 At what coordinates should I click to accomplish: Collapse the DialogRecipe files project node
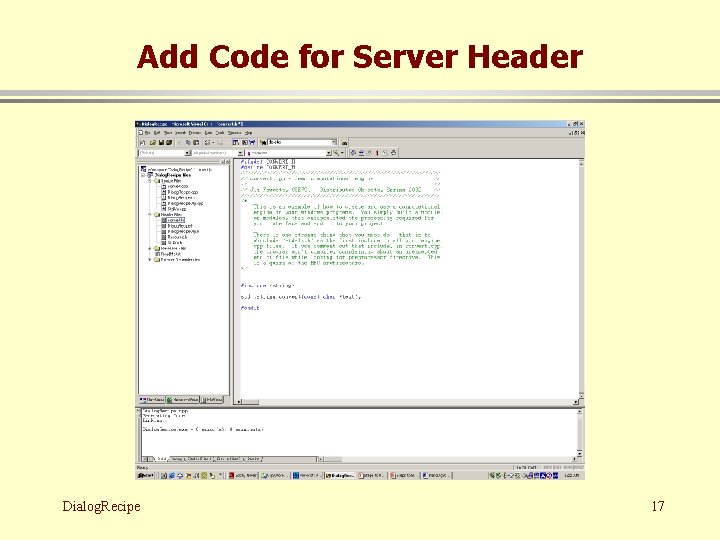[142, 175]
